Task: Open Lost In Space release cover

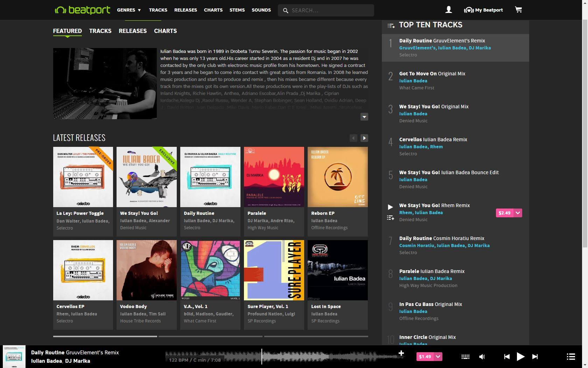Action: coord(338,270)
